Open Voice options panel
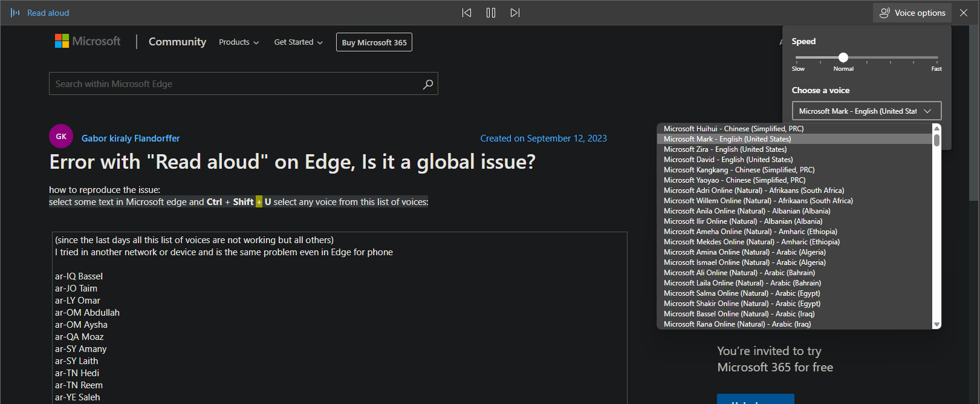Image resolution: width=980 pixels, height=404 pixels. 912,13
